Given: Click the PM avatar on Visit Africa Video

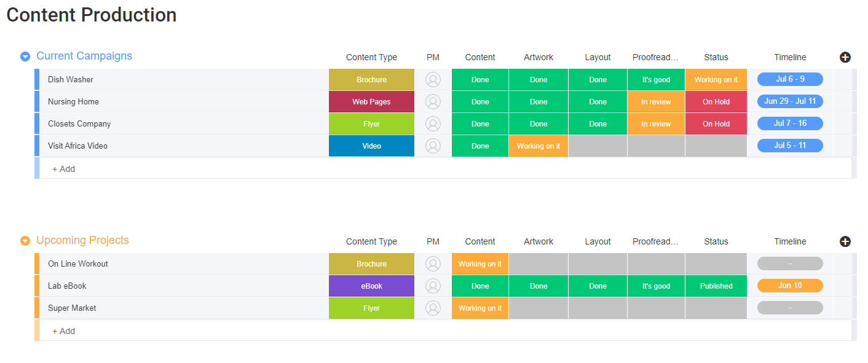Looking at the screenshot, I should tap(433, 146).
